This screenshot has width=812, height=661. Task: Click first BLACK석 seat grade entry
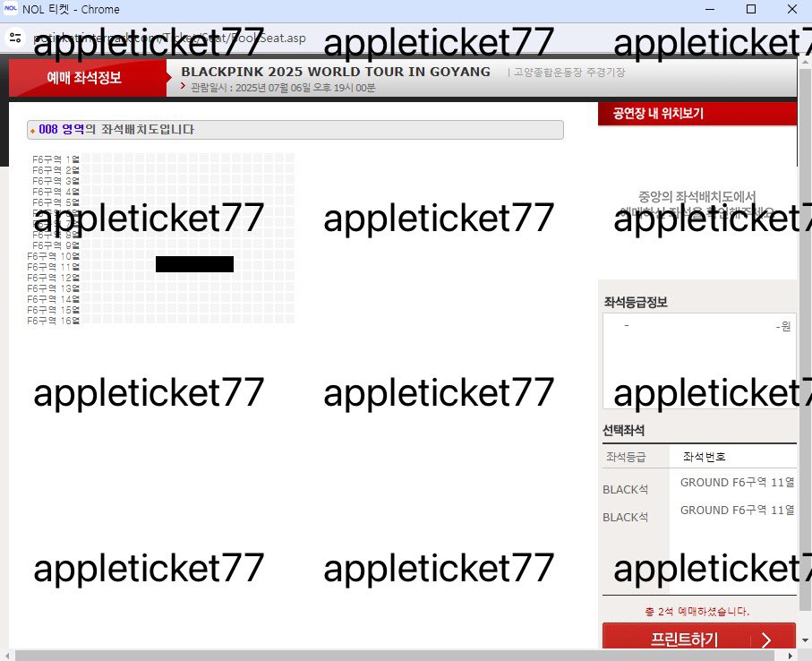626,490
